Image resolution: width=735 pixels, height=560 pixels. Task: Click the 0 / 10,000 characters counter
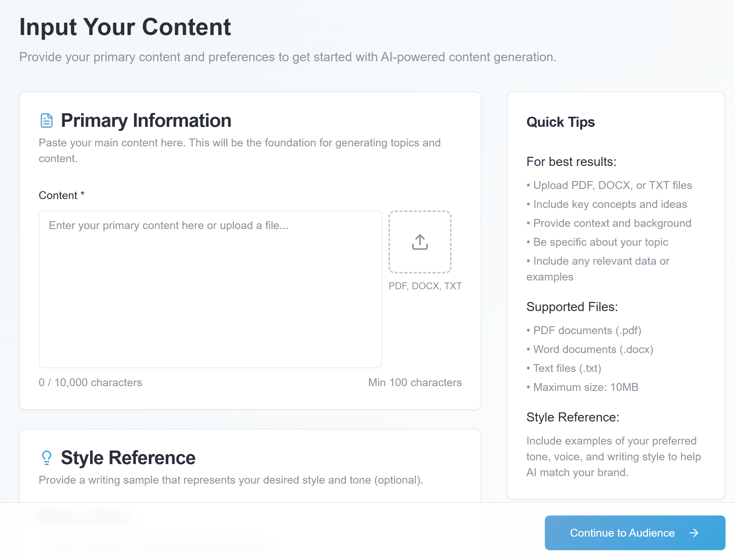pyautogui.click(x=90, y=382)
